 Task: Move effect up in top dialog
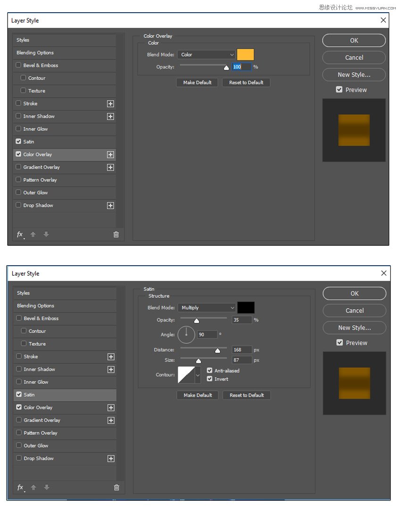click(33, 235)
